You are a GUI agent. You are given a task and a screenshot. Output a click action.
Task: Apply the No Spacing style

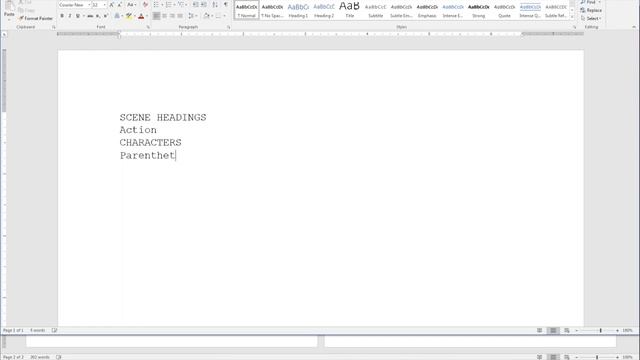tap(272, 10)
